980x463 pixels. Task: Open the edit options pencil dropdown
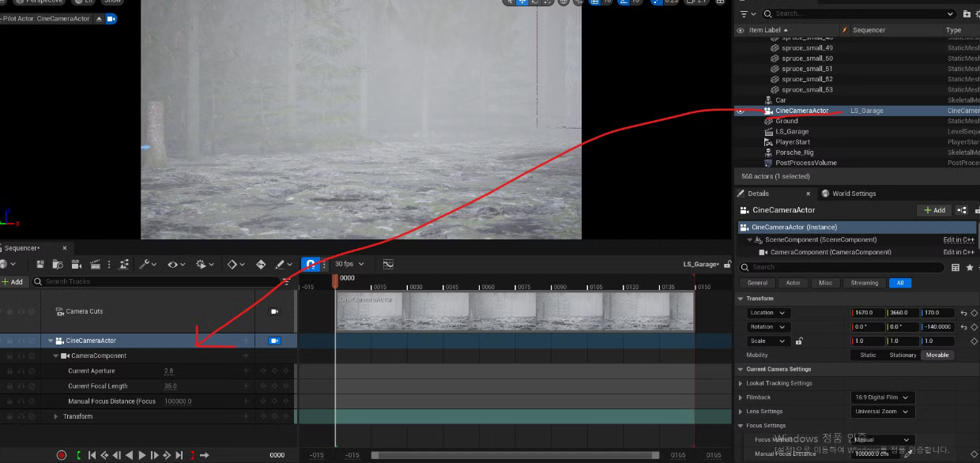click(x=283, y=265)
